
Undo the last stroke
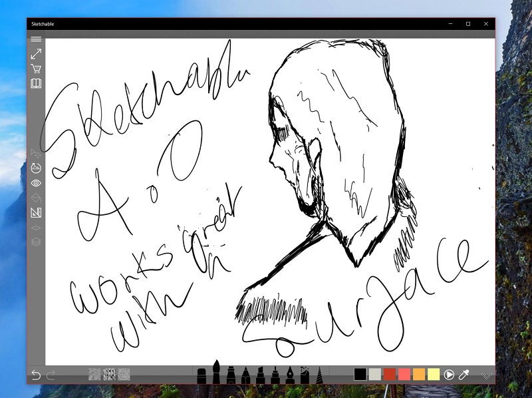point(36,375)
